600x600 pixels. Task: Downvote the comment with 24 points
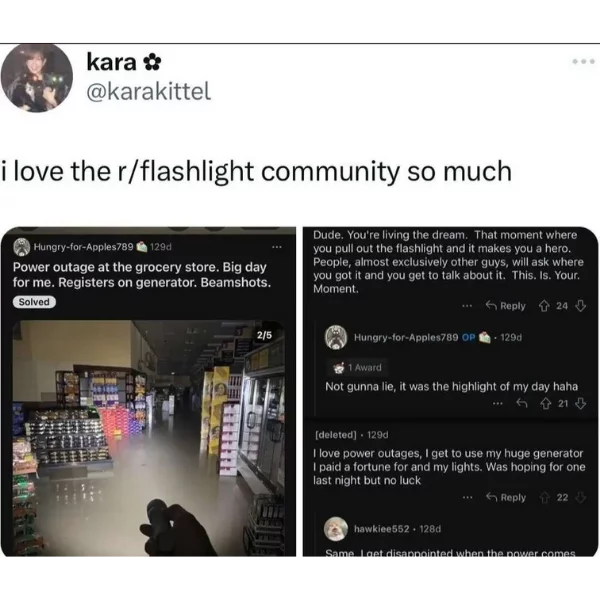(x=580, y=306)
